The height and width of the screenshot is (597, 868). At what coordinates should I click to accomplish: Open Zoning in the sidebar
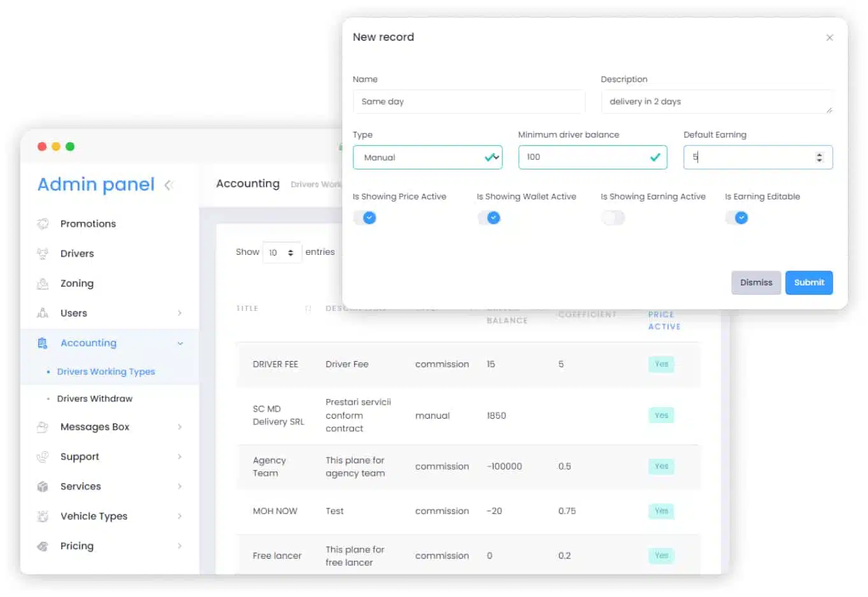[x=77, y=284]
